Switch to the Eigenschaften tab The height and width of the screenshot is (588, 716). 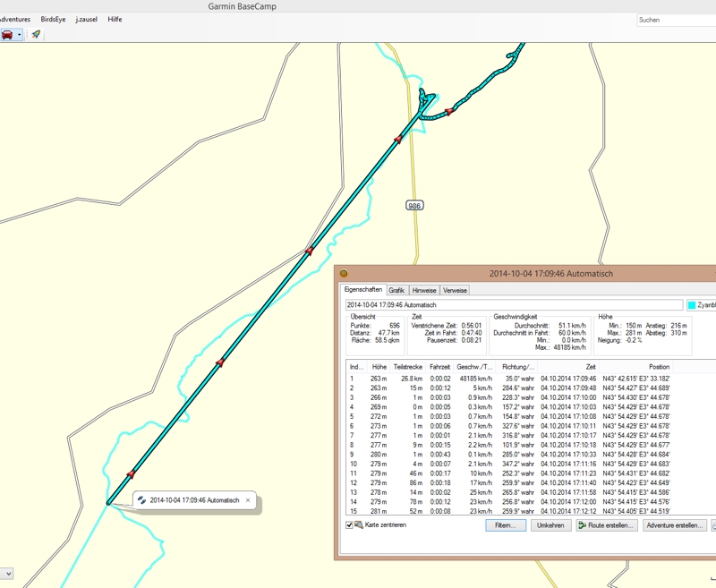pos(363,289)
